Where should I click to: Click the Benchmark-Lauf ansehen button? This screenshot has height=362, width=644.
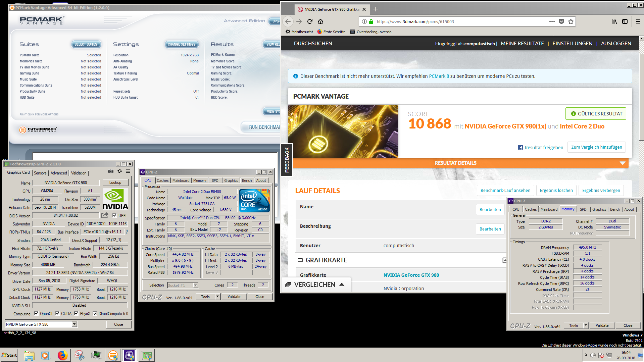(505, 191)
